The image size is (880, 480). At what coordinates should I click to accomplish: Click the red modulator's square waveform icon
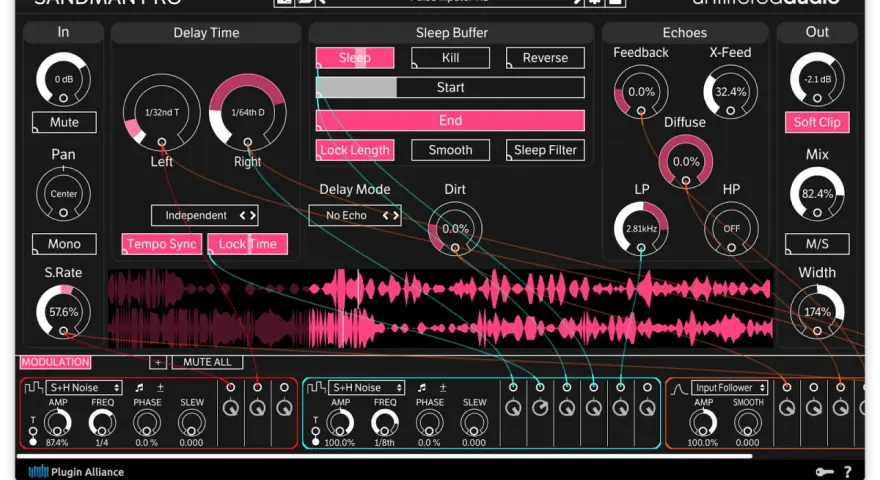click(34, 387)
